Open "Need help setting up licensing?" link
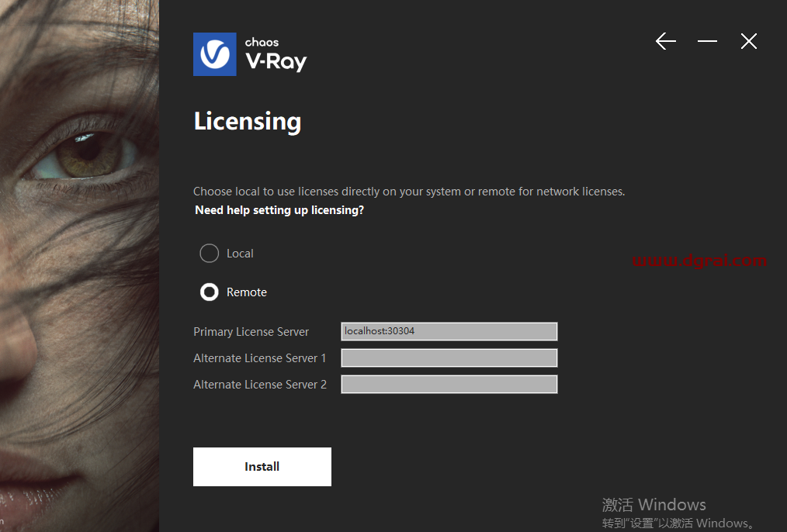The width and height of the screenshot is (787, 532). point(279,210)
